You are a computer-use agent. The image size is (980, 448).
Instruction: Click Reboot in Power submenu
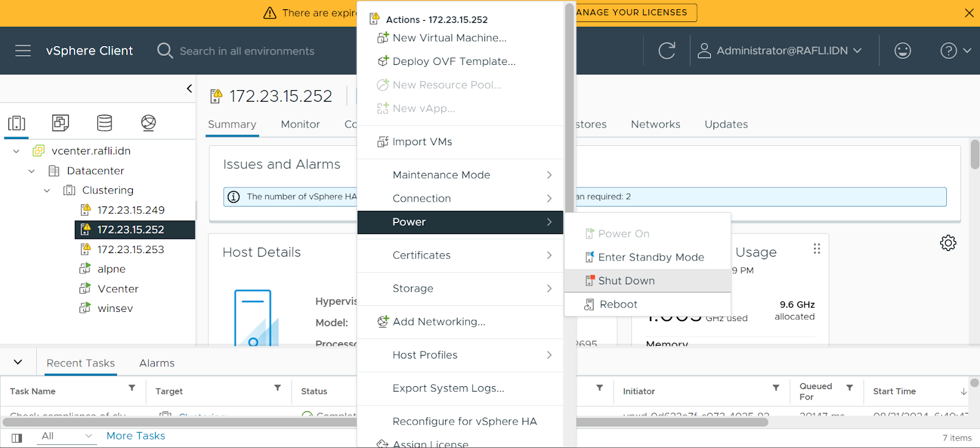coord(647,305)
